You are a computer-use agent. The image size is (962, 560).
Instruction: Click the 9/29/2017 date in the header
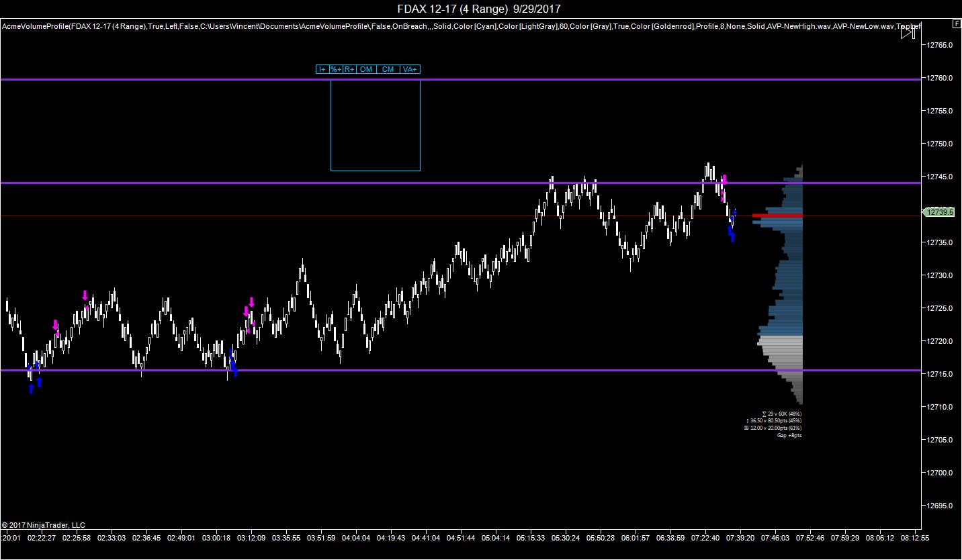535,9
